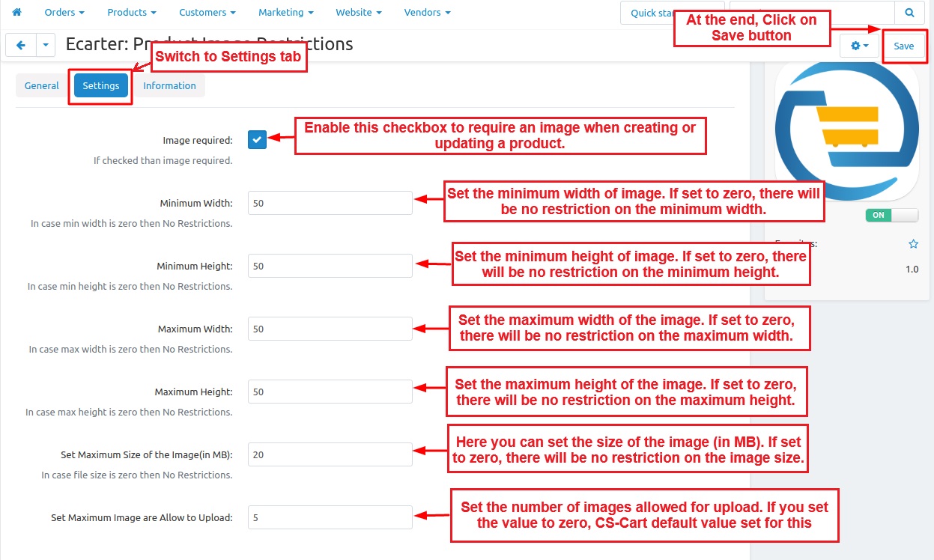Click the Maximum Size of Image field
The width and height of the screenshot is (934, 560).
(x=330, y=454)
